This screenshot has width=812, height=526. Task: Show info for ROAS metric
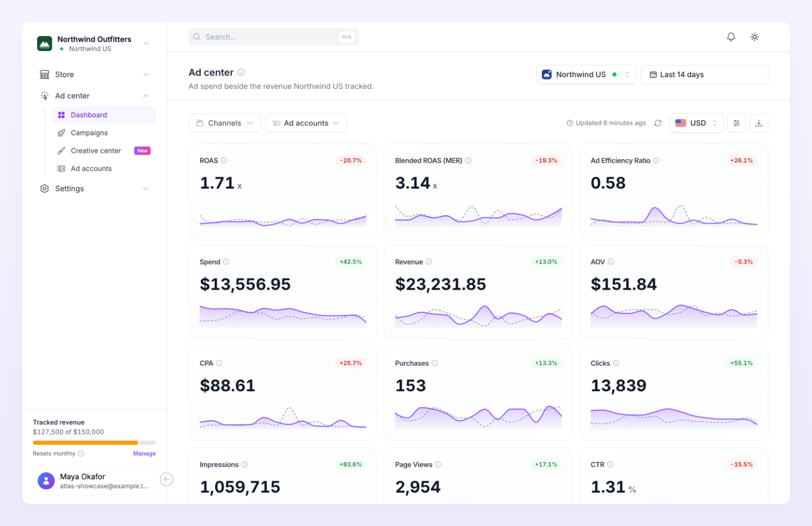(224, 160)
